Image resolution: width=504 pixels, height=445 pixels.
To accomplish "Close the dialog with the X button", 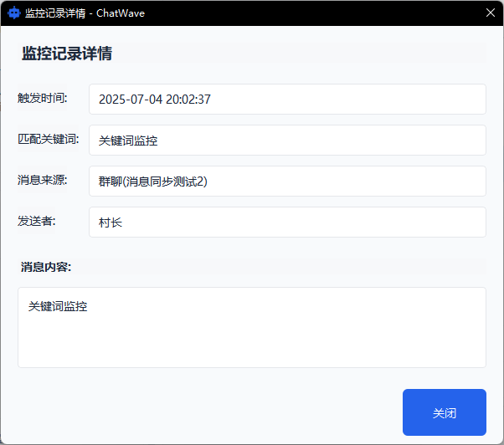I will pos(490,13).
